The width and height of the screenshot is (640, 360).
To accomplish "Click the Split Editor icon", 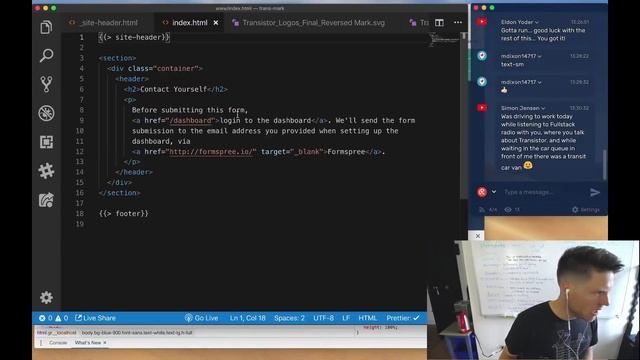I will (439, 22).
